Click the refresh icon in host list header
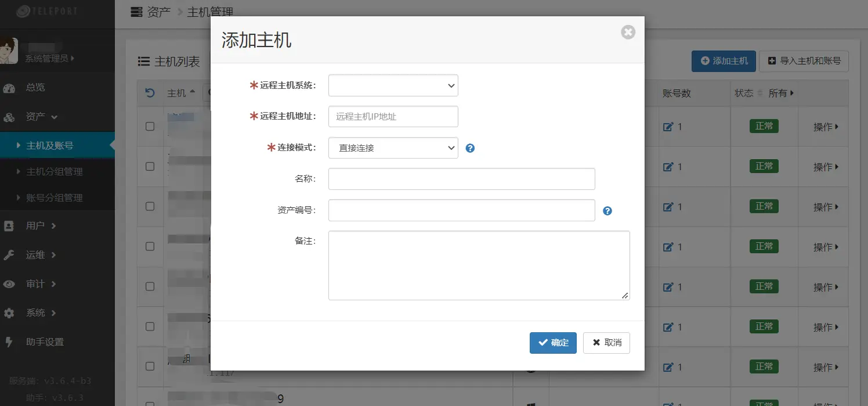868x406 pixels. pos(150,93)
